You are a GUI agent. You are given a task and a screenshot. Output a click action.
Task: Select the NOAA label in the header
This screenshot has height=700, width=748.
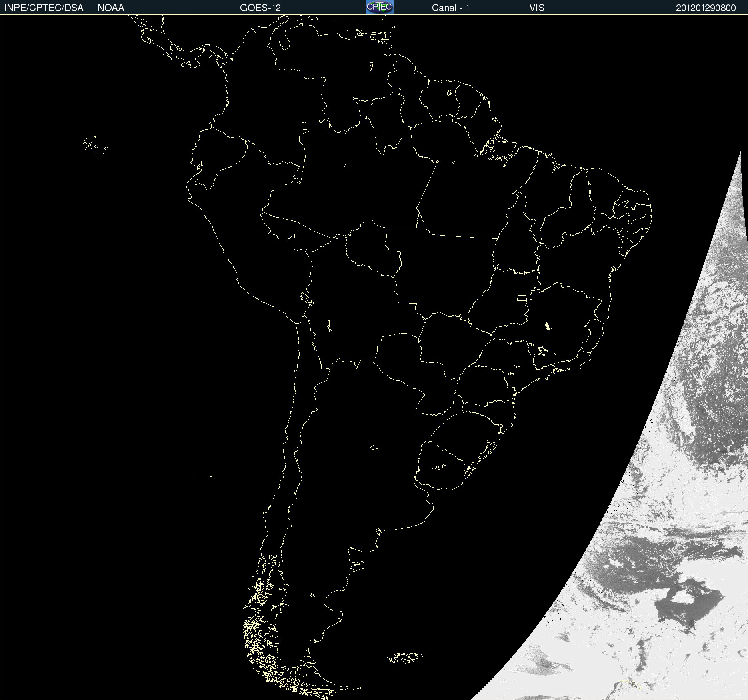click(111, 8)
